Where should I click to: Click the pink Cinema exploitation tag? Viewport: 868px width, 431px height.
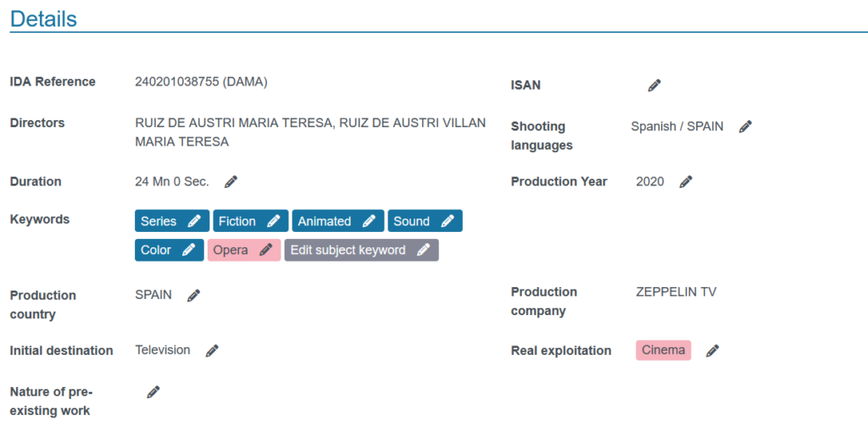(x=663, y=351)
